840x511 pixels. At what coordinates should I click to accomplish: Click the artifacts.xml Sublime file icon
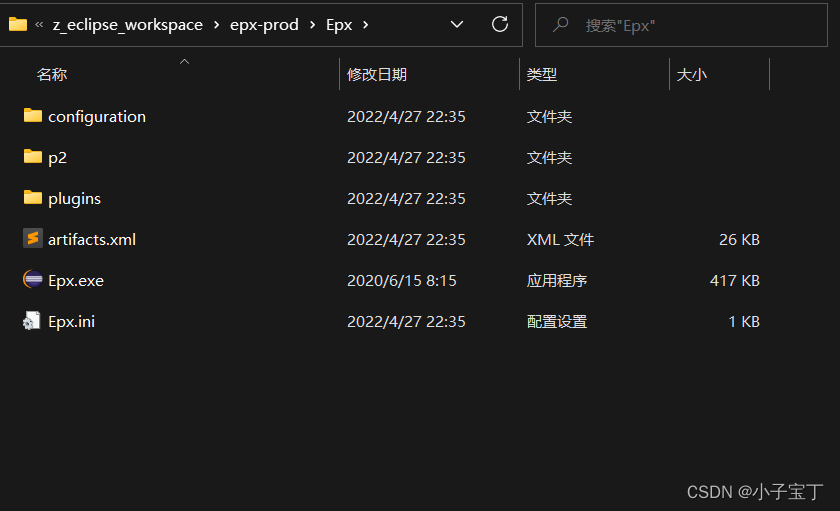(33, 238)
